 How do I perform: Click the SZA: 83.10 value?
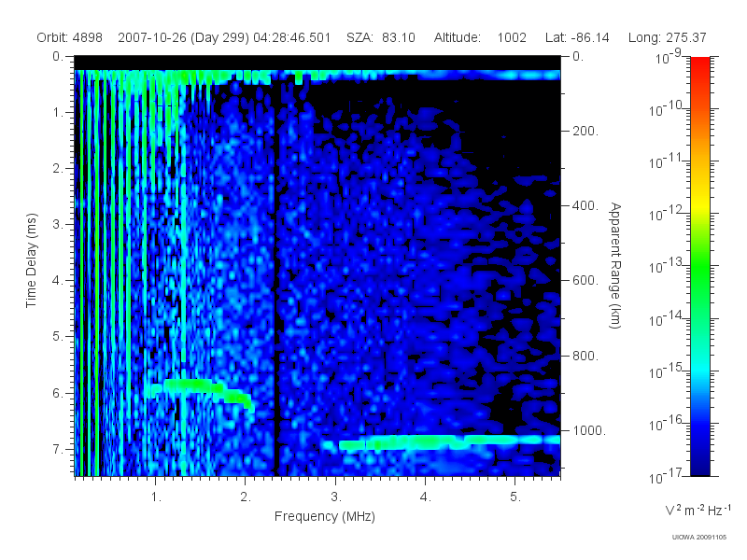381,37
